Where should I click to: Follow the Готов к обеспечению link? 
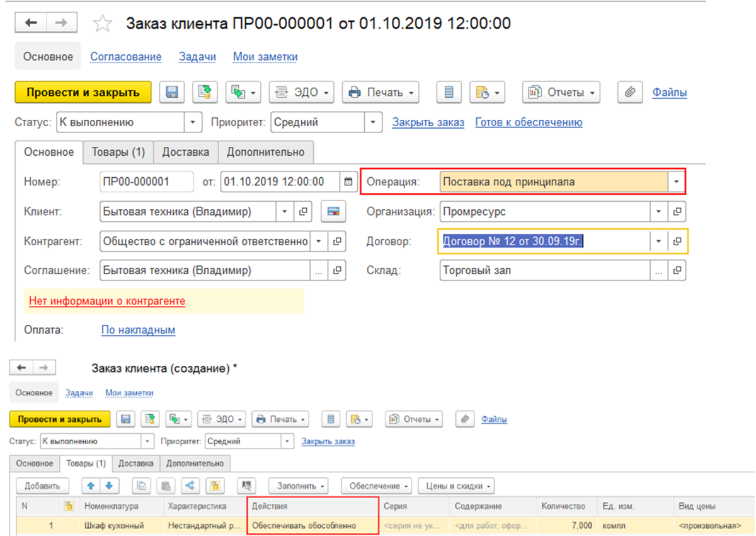pos(529,122)
